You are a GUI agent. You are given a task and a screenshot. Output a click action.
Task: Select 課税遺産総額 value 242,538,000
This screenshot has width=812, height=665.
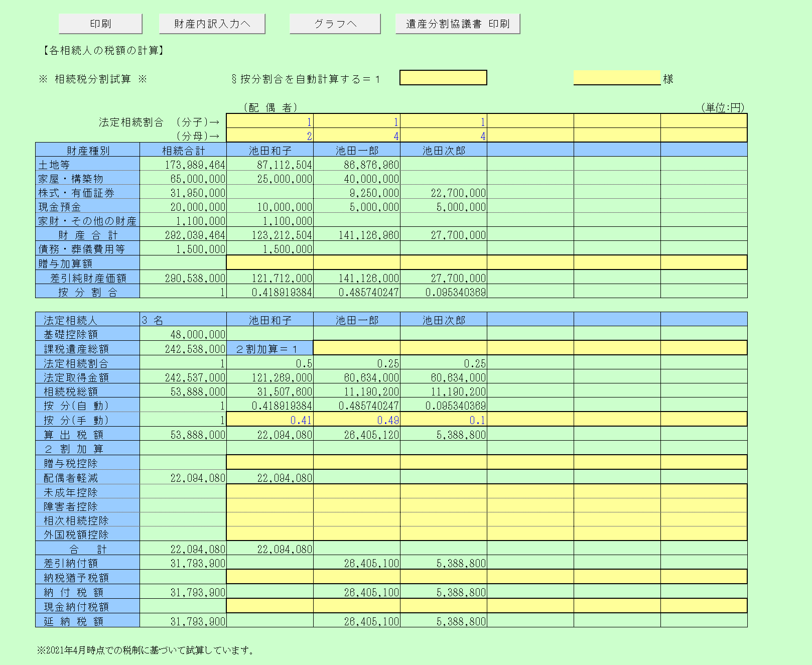(183, 348)
